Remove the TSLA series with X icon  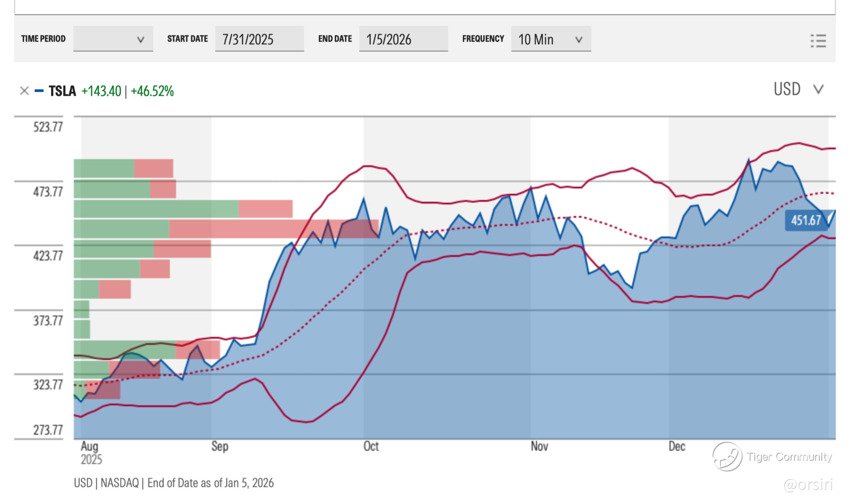[x=24, y=91]
